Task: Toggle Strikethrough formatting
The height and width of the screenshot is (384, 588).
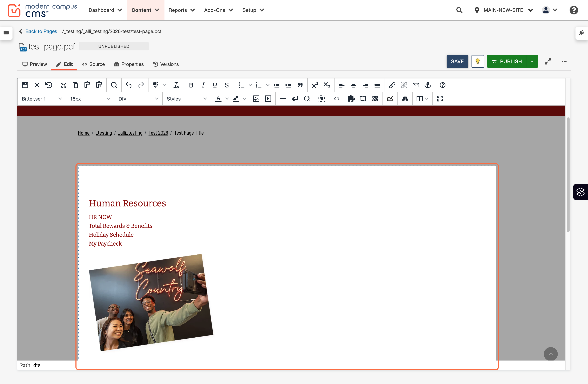Action: [x=227, y=85]
